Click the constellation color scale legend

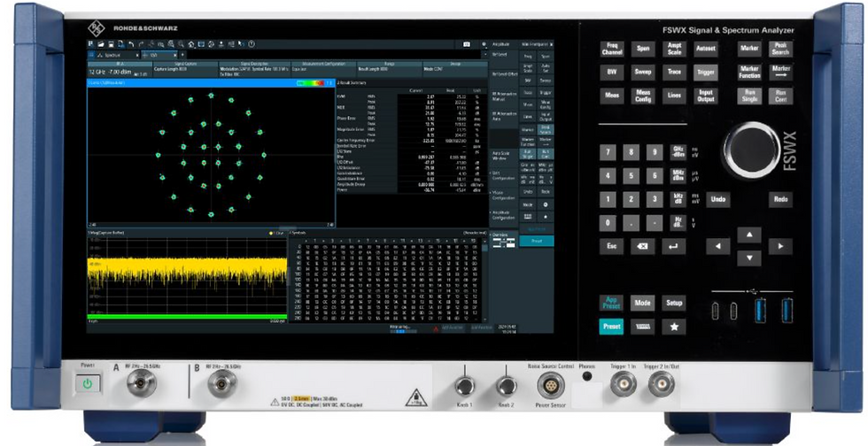[x=311, y=83]
